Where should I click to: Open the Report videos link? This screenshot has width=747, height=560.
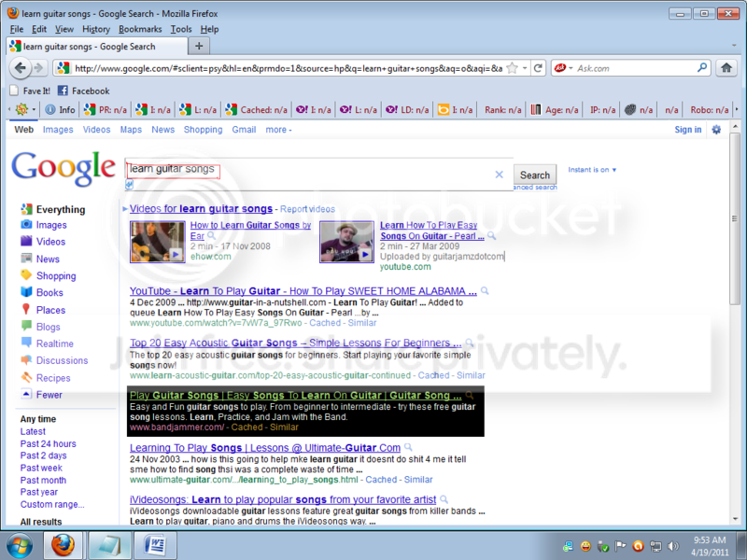(307, 209)
